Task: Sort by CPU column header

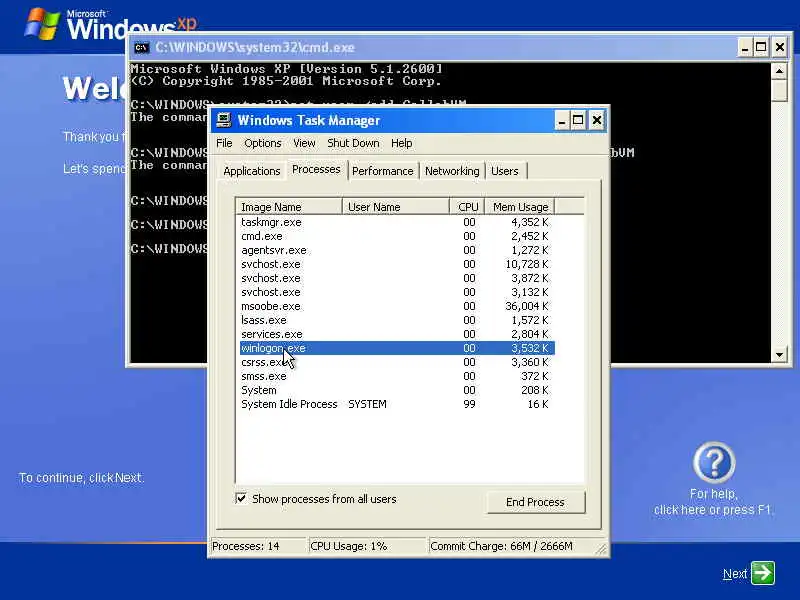Action: (x=467, y=207)
